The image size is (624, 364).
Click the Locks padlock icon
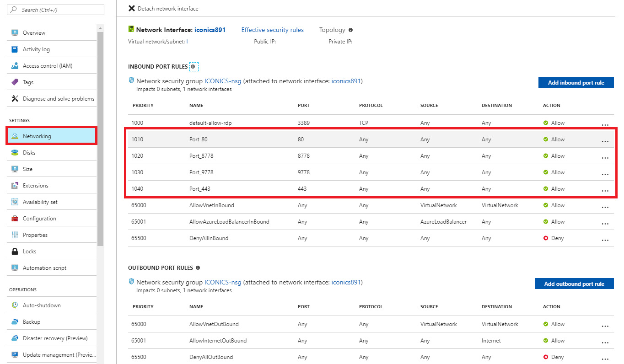coord(15,252)
